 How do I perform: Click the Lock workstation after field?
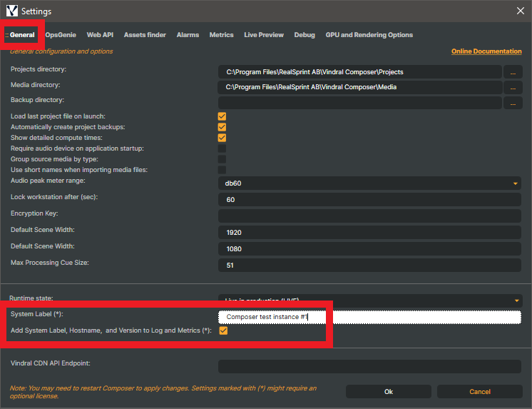(369, 199)
